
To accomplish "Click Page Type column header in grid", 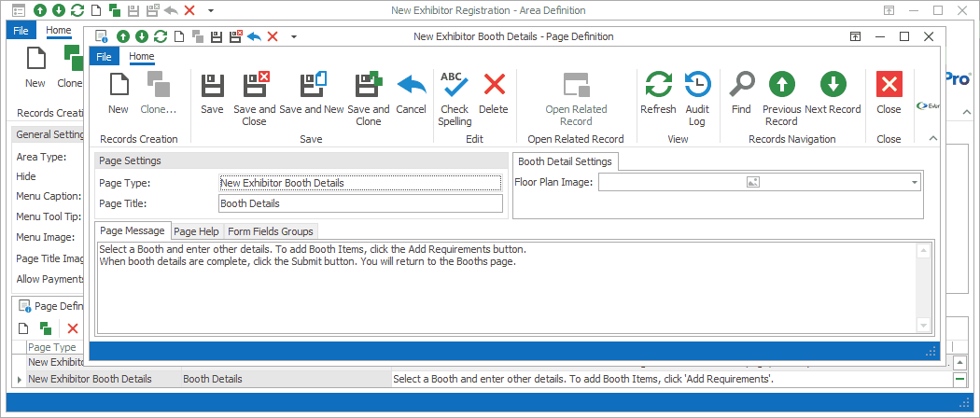I will click(52, 347).
